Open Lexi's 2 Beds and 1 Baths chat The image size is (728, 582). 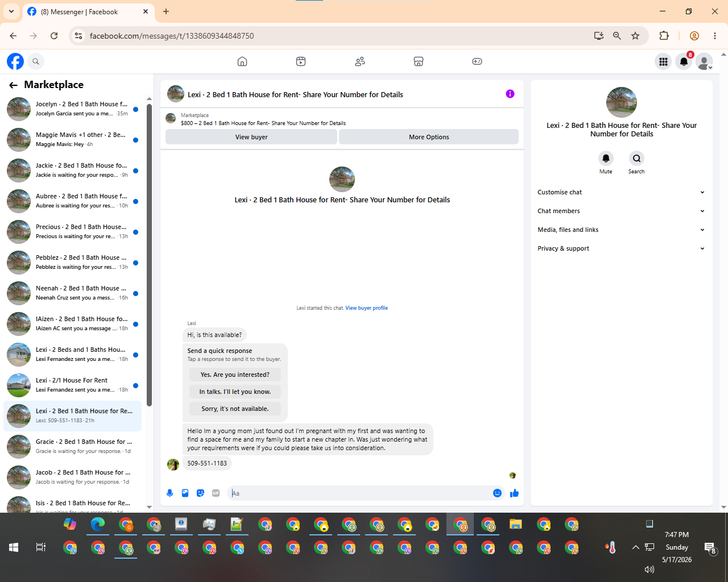(x=72, y=355)
